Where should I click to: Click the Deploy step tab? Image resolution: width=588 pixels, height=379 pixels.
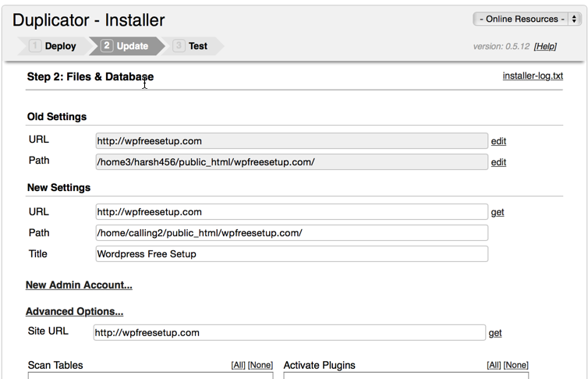[54, 46]
